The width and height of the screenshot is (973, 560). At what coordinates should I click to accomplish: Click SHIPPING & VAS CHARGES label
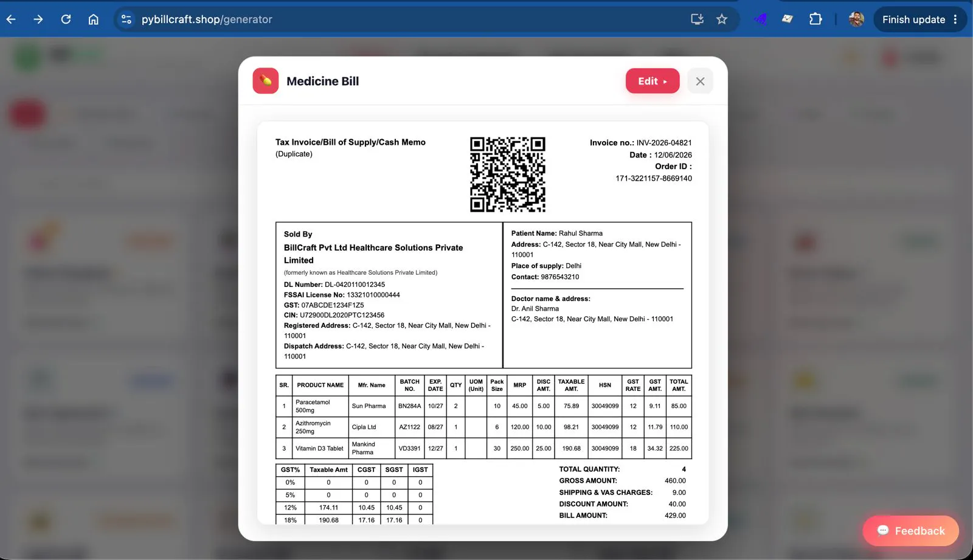pos(606,493)
